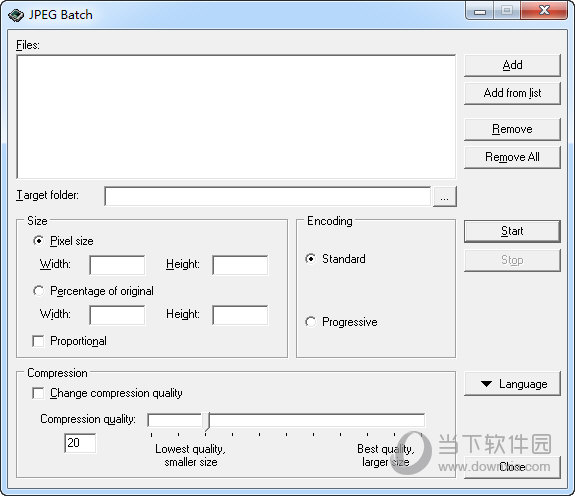Click the Add button
The height and width of the screenshot is (496, 575).
tap(512, 65)
